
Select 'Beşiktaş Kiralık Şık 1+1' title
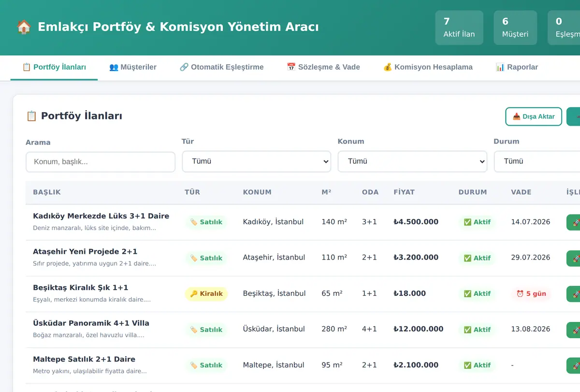point(81,288)
